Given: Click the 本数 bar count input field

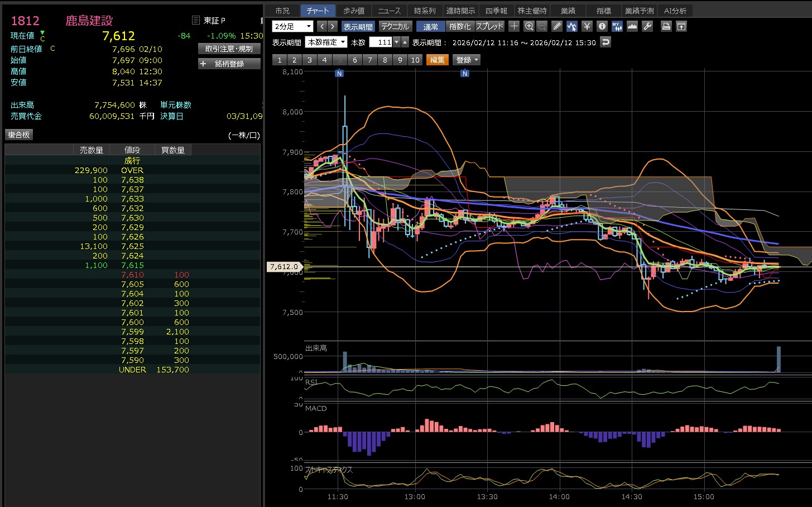Looking at the screenshot, I should click(381, 42).
